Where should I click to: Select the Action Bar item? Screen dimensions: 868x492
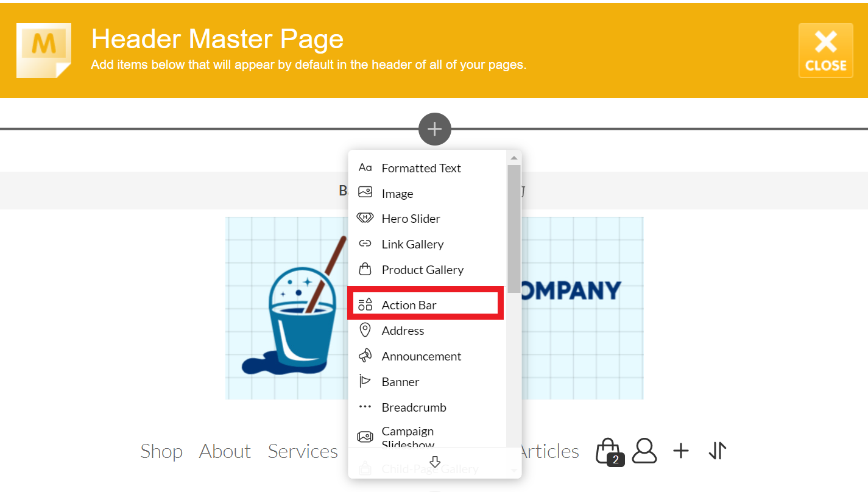tap(426, 305)
